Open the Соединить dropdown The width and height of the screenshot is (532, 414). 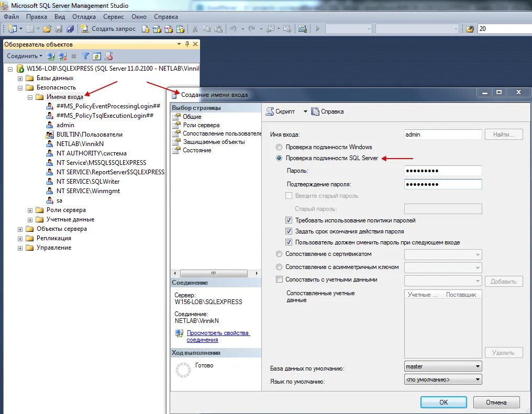(25, 56)
